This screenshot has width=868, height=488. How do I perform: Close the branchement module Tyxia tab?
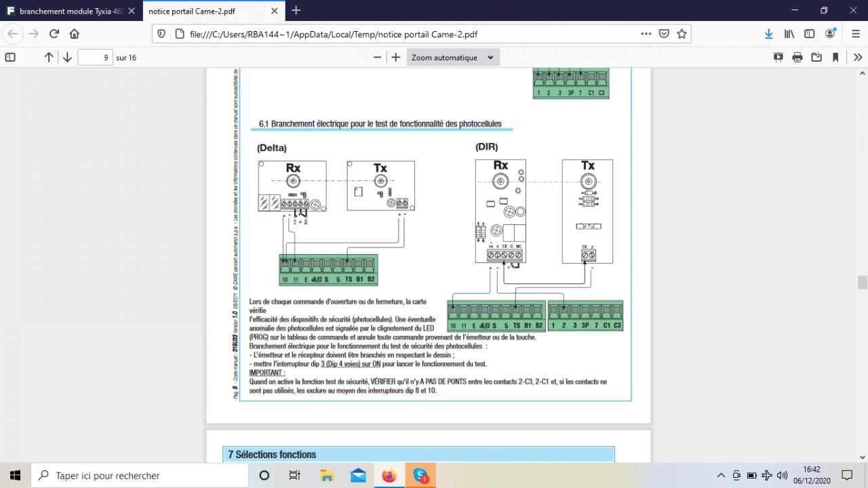tap(132, 11)
